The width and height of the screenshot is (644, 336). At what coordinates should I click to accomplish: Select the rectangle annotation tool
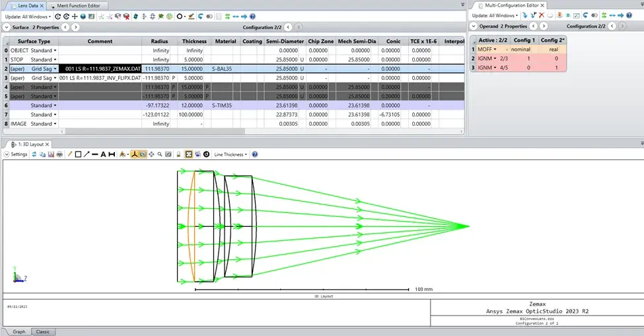tap(78, 154)
